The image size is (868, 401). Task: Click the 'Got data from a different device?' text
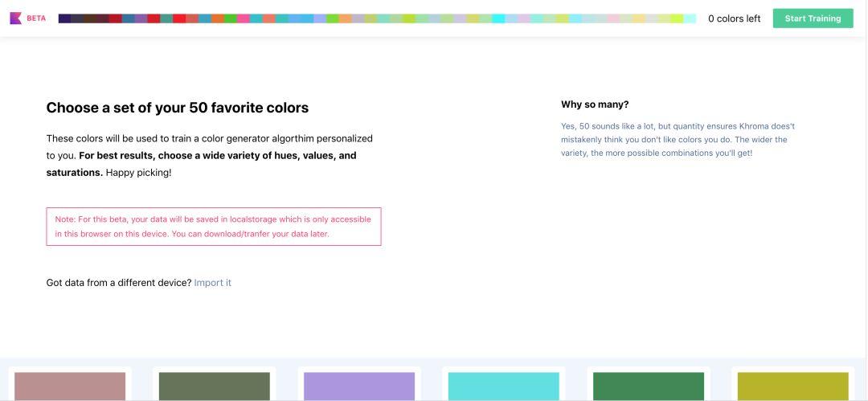(x=118, y=283)
